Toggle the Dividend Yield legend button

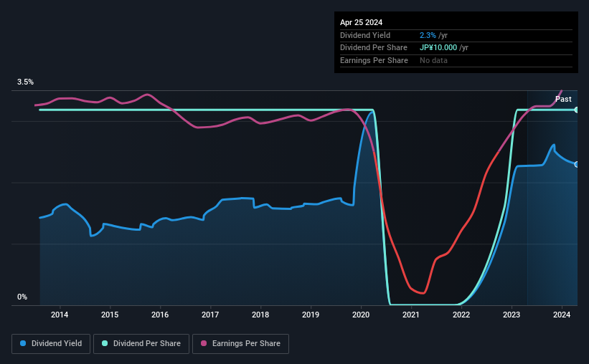pos(51,344)
